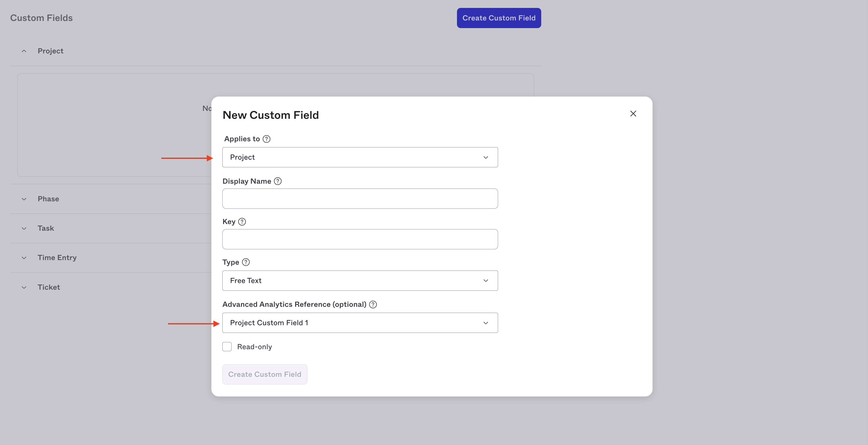Close the New Custom Field dialog

[x=633, y=114]
